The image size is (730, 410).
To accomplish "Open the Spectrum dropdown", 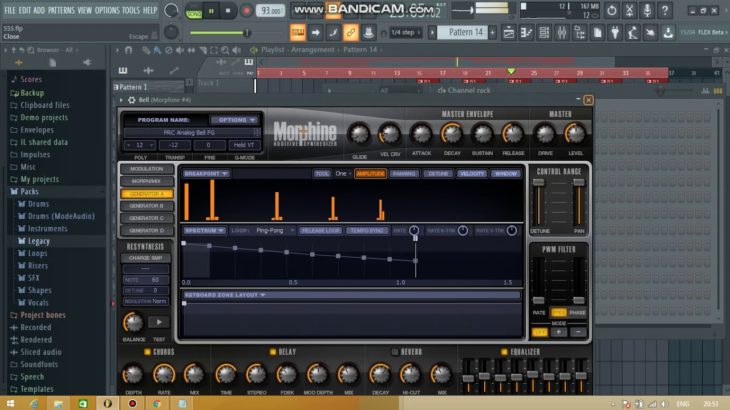I will coord(204,230).
